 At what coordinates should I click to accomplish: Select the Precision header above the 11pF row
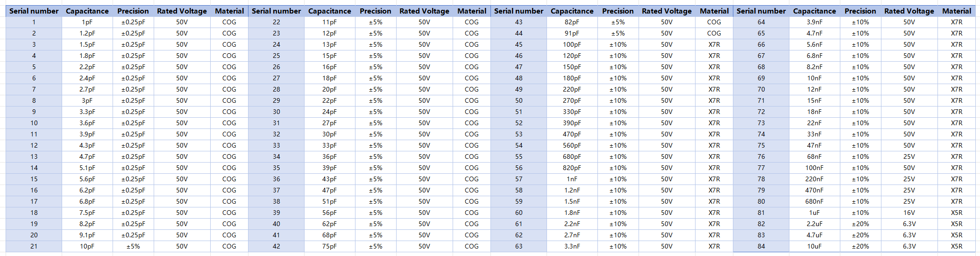376,11
